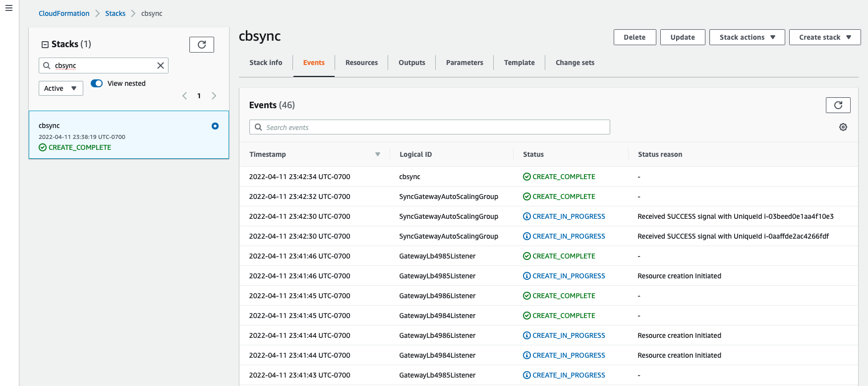Click CREATE_COMPLETE status in stack card
The height and width of the screenshot is (386, 868).
pyautogui.click(x=75, y=147)
